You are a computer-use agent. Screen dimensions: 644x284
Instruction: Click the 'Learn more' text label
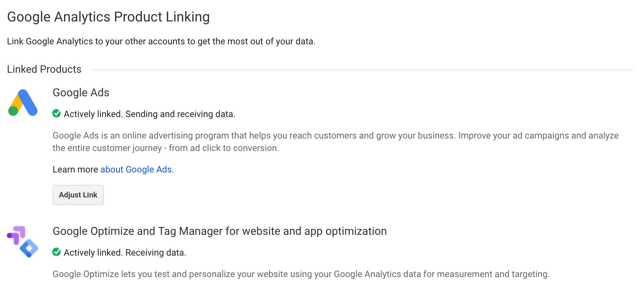click(x=75, y=169)
